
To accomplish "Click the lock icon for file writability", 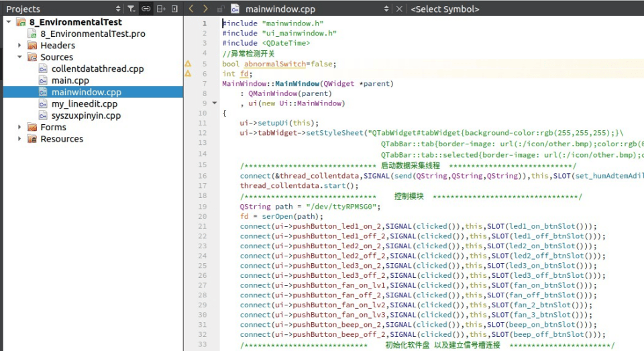I will (x=221, y=9).
